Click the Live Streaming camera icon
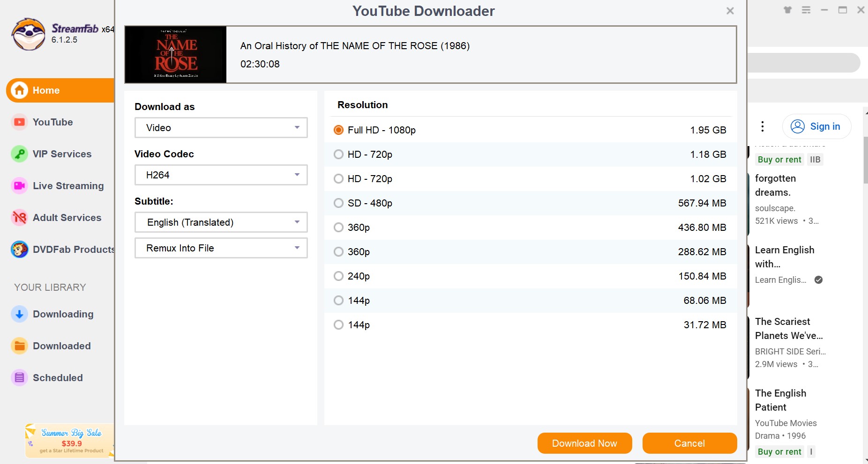Image resolution: width=868 pixels, height=464 pixels. pyautogui.click(x=19, y=186)
